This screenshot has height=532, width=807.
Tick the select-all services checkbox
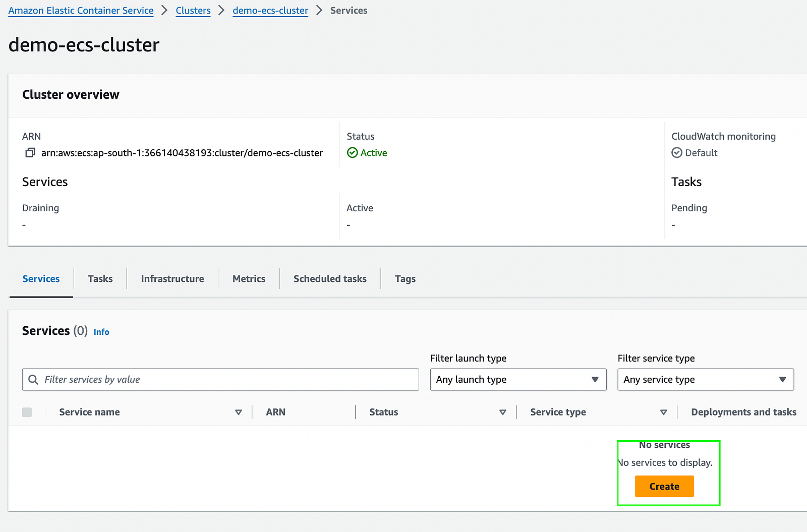(x=27, y=412)
